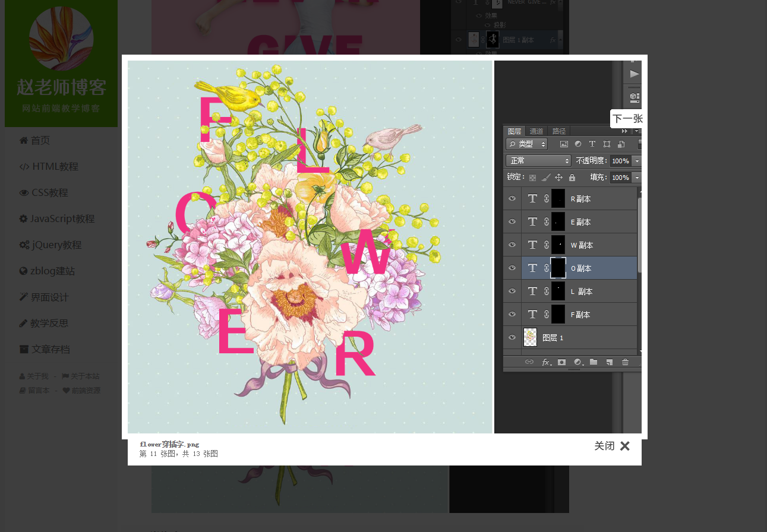The image size is (767, 532).
Task: Click 前端资源 footer link
Action: click(81, 391)
